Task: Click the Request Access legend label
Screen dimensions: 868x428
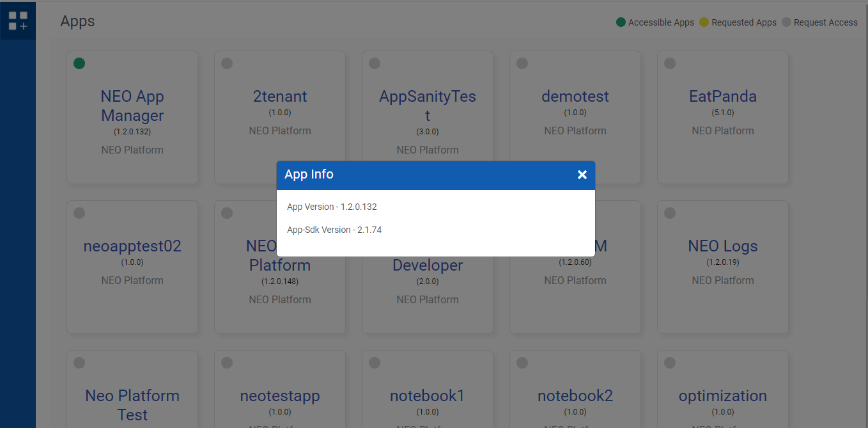Action: pos(826,22)
